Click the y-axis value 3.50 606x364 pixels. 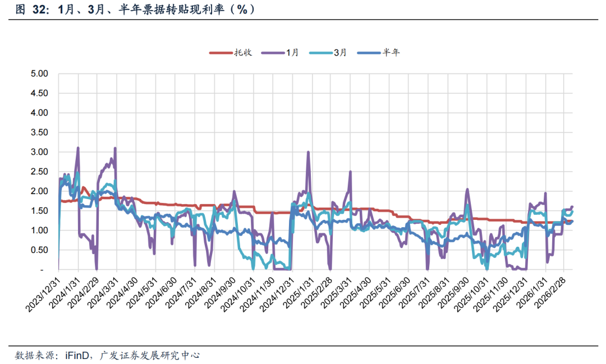click(x=39, y=132)
